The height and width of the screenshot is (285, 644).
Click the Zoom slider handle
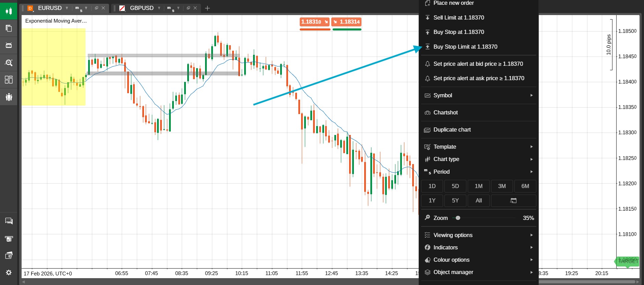[458, 218]
